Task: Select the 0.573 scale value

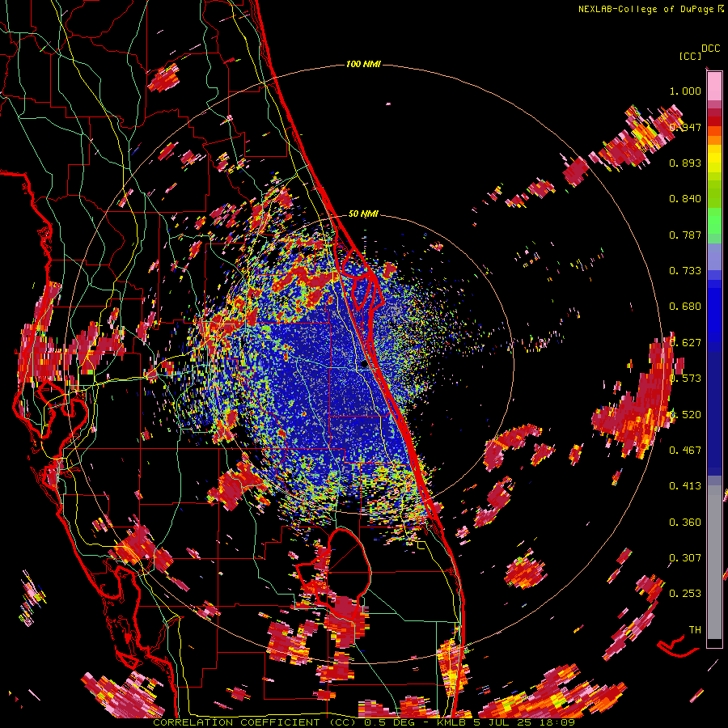Action: (x=685, y=379)
